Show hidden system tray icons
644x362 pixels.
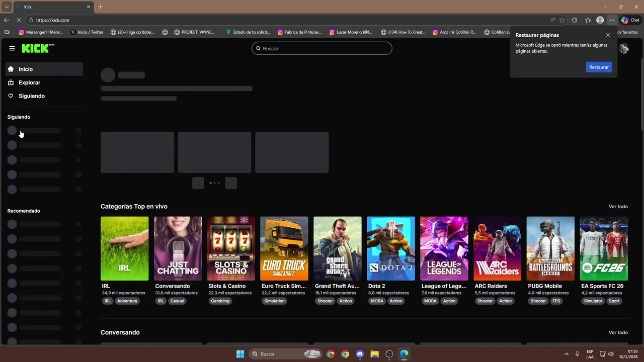566,354
